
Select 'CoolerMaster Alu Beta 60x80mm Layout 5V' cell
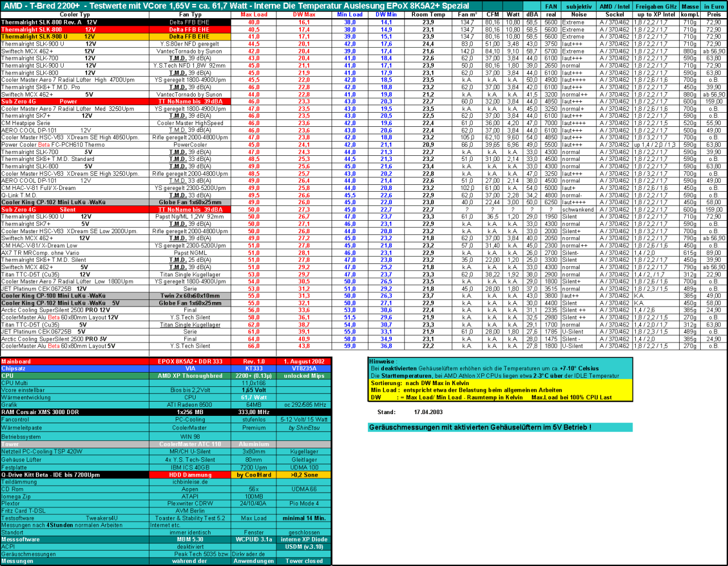click(75, 346)
